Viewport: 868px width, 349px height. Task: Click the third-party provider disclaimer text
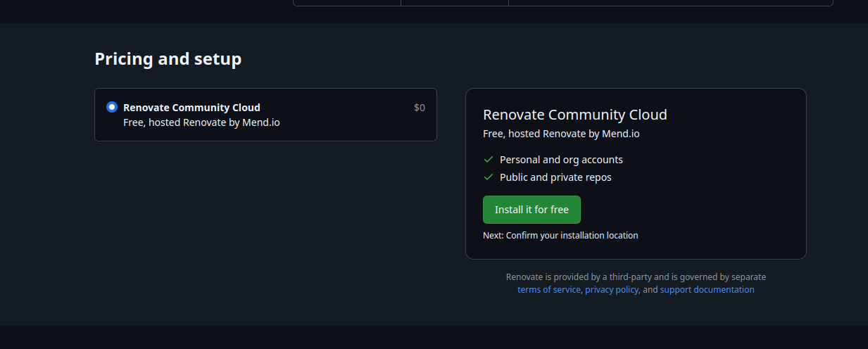[636, 277]
